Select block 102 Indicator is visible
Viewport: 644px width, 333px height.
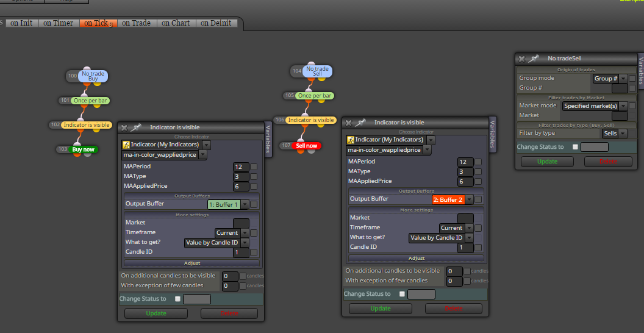[86, 125]
